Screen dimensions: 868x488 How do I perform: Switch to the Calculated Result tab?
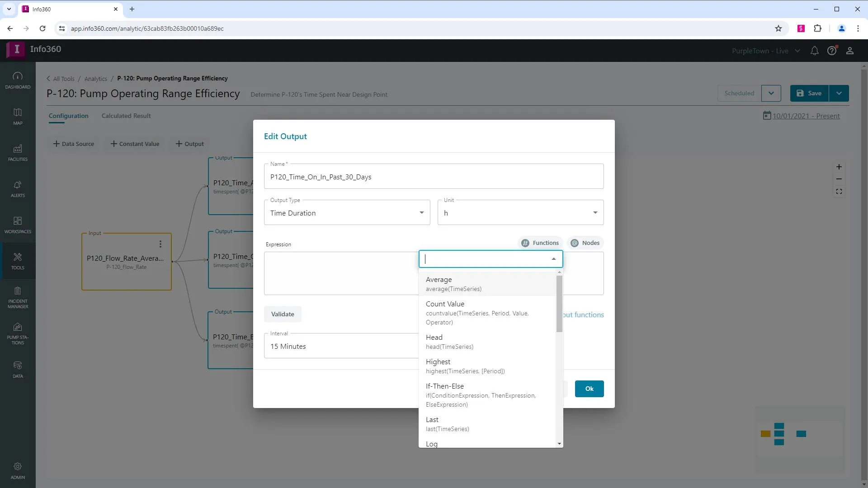(126, 116)
